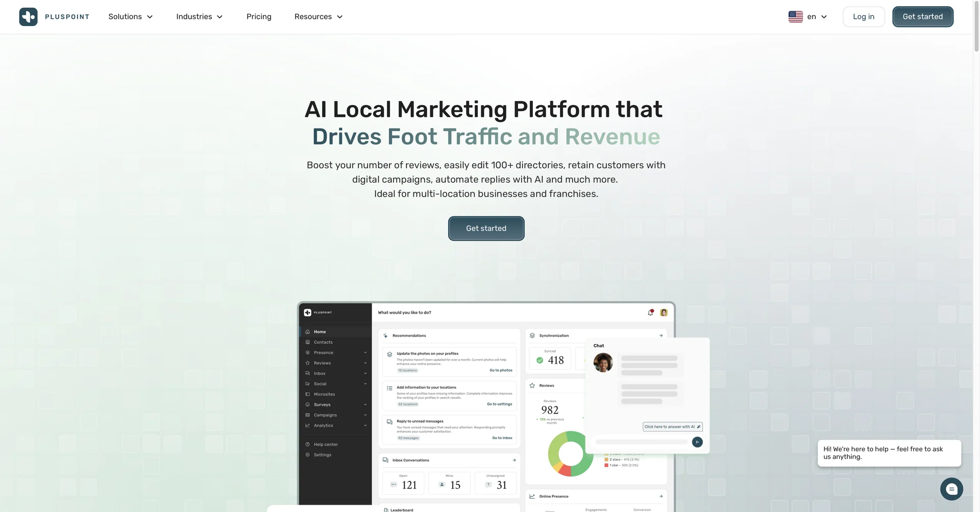The width and height of the screenshot is (980, 512).
Task: Expand the Industries dropdown menu
Action: [x=199, y=17]
